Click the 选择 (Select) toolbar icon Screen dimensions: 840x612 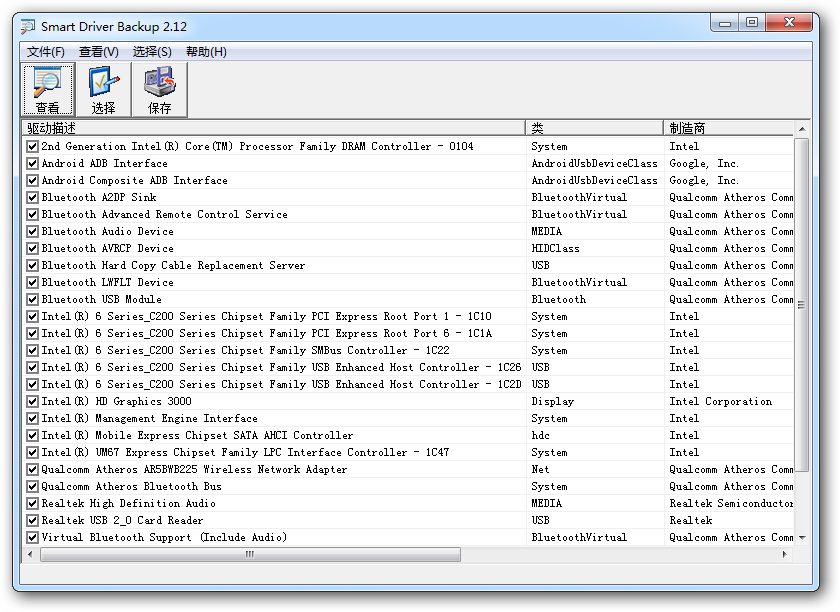[103, 89]
